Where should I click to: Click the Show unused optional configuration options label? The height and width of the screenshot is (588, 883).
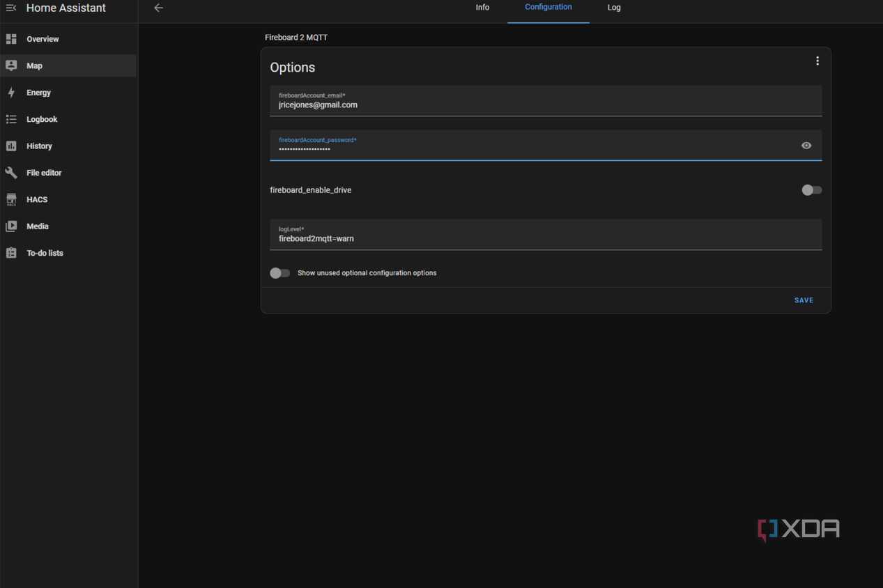tap(367, 273)
